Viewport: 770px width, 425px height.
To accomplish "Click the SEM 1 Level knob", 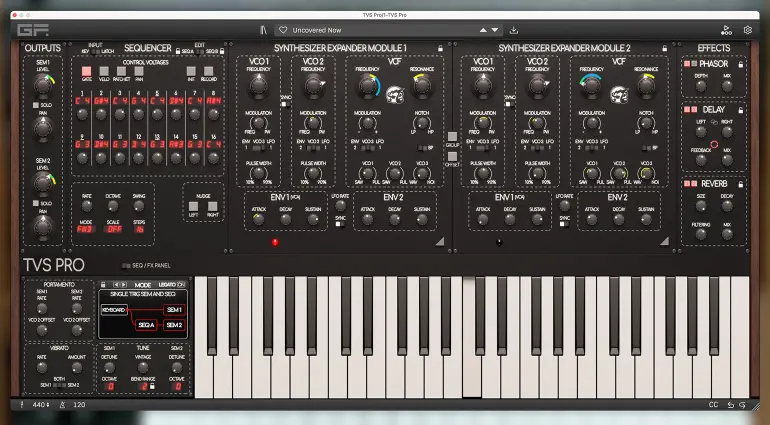I will [x=42, y=84].
